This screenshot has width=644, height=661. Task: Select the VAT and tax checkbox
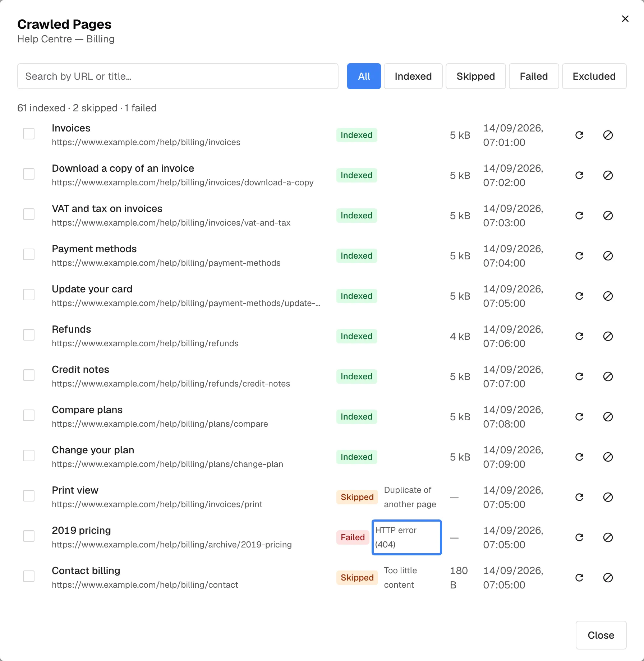click(29, 214)
